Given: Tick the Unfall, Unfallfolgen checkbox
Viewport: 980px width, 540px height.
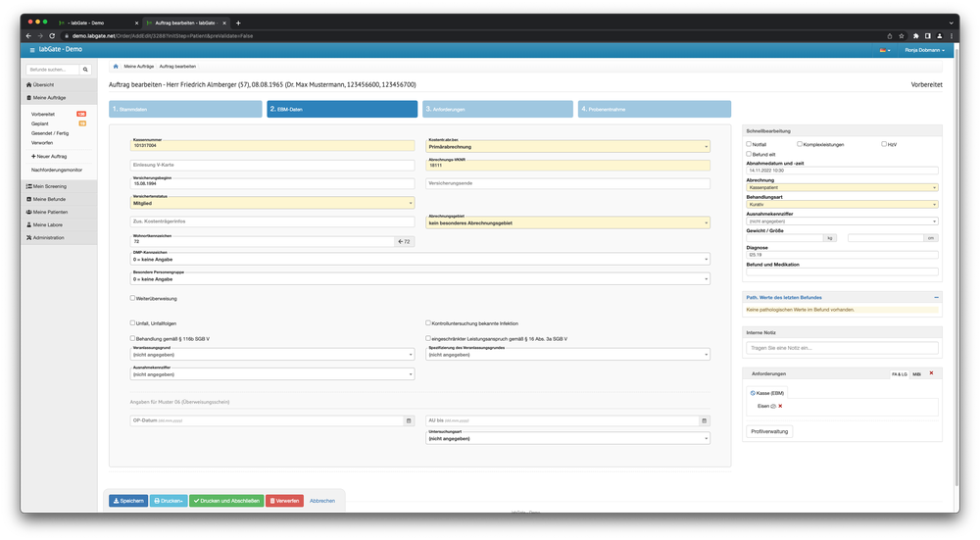Looking at the screenshot, I should point(133,322).
